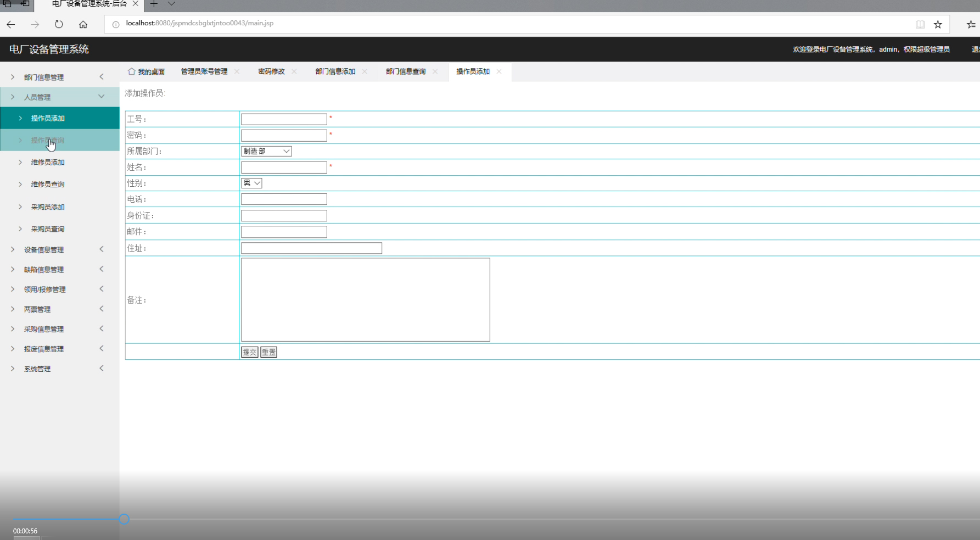Image resolution: width=980 pixels, height=540 pixels.
Task: Open 采购员查询 in the sidebar
Action: (59, 229)
